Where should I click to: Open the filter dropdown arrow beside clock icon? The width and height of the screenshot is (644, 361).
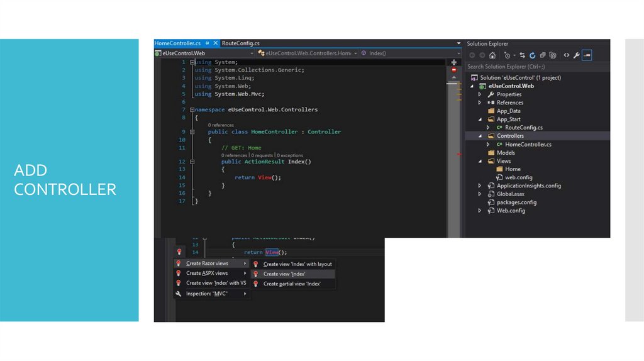tap(514, 55)
